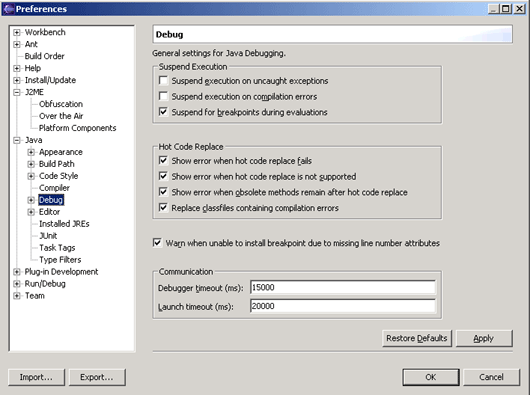Click the Debugger timeout input field
The image size is (530, 395).
(343, 288)
